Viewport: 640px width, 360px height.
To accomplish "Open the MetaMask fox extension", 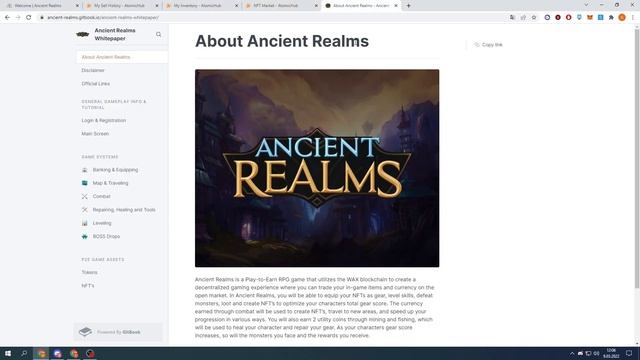I will (x=590, y=18).
